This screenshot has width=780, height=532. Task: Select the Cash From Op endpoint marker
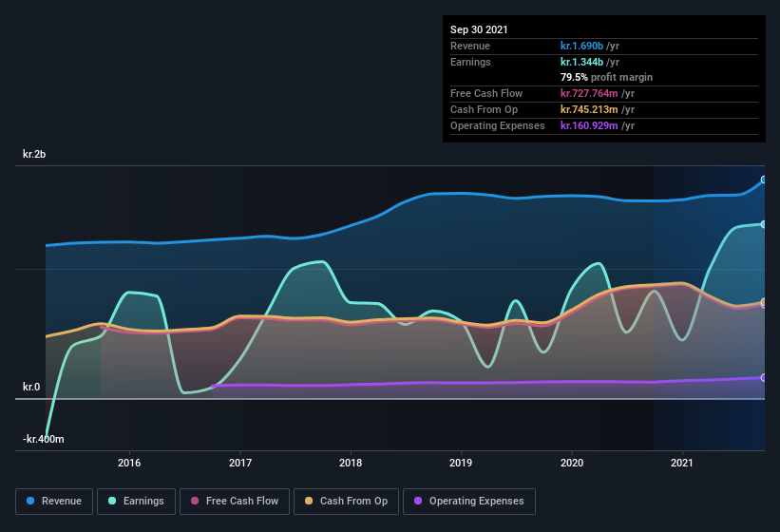[x=764, y=302]
